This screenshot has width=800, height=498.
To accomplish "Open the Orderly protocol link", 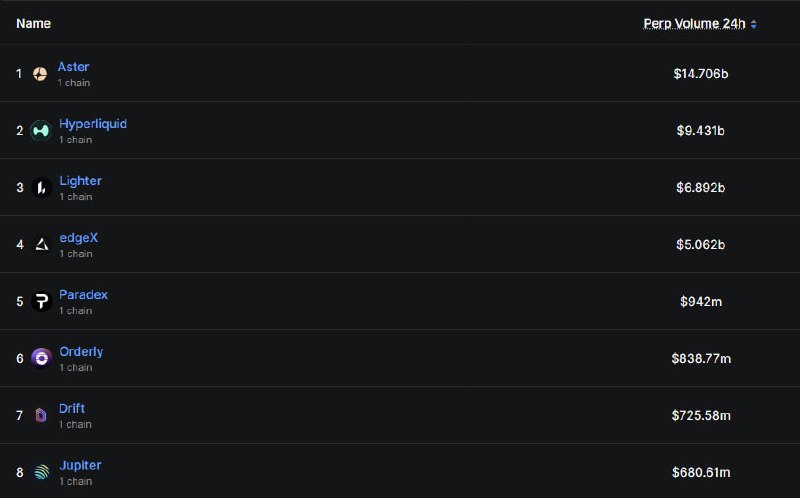I will (x=81, y=352).
